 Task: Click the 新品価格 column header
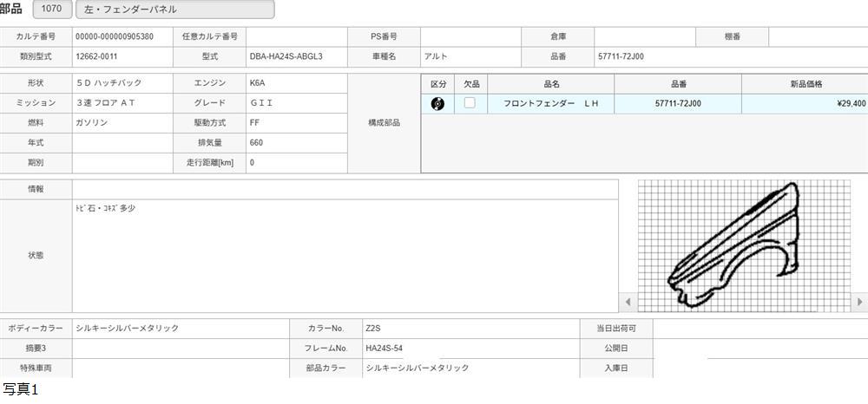[805, 83]
